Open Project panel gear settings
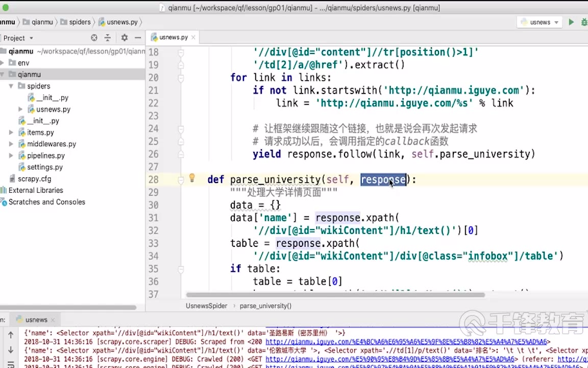 [x=124, y=38]
